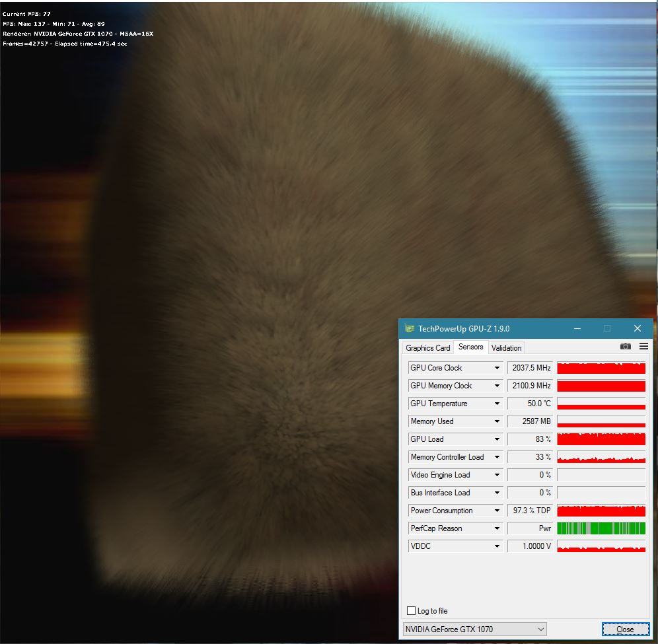
Task: Click the GPU-Z screenshot camera icon
Action: (625, 346)
